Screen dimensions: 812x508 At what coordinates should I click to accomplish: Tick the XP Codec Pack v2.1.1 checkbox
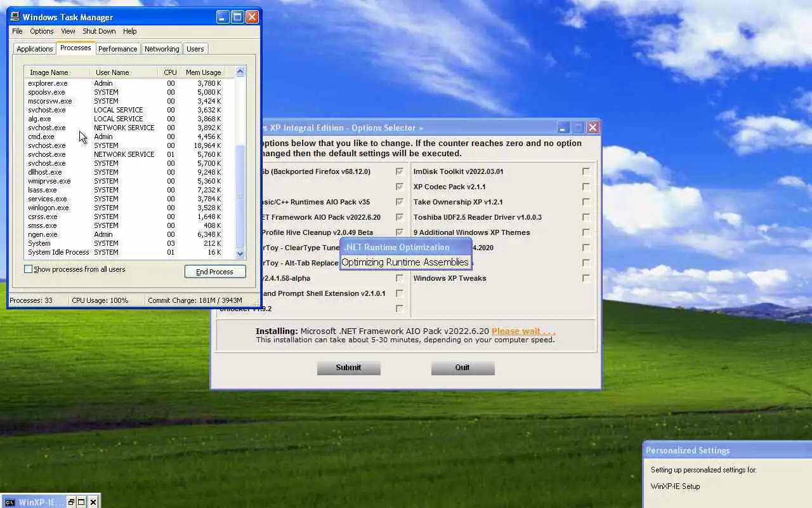[x=586, y=187]
